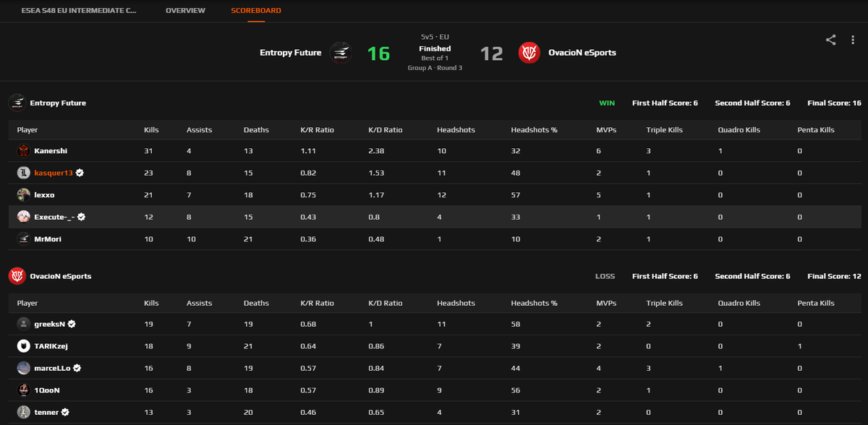Image resolution: width=868 pixels, height=425 pixels.
Task: Open TARIKzej player profile link
Action: pyautogui.click(x=51, y=346)
